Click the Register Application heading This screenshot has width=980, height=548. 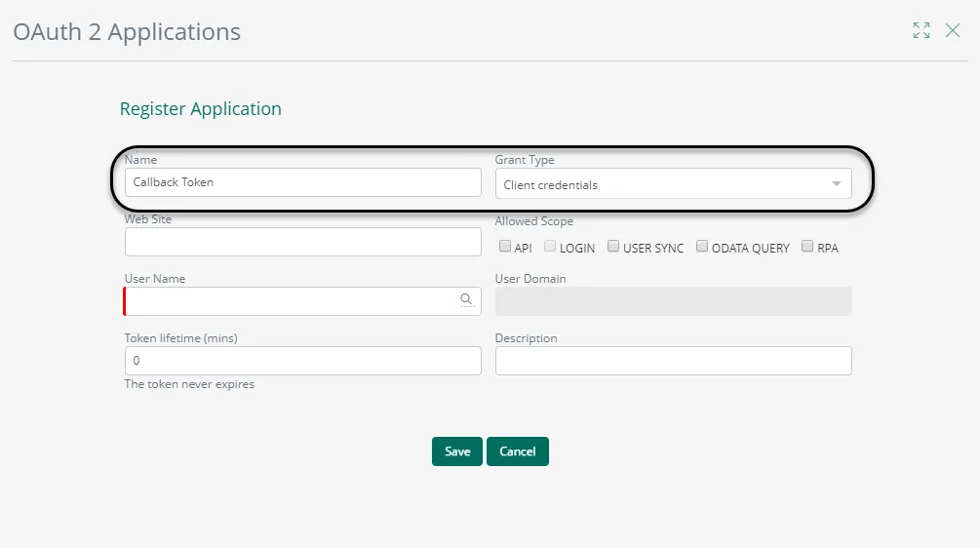(x=201, y=109)
